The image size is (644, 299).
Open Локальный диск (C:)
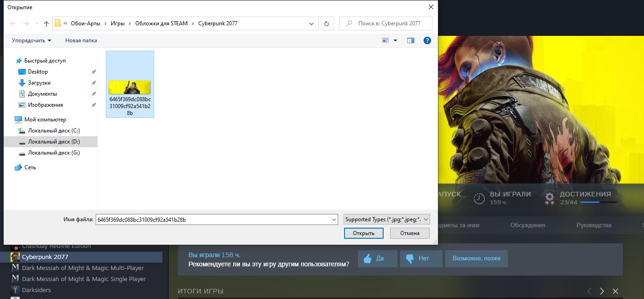54,131
